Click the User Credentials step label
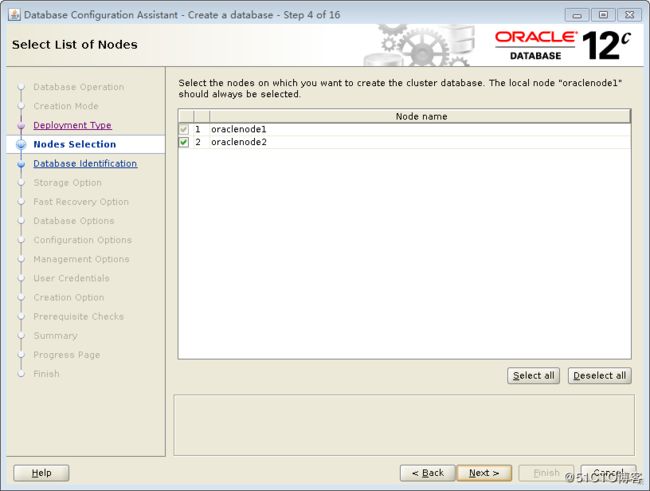This screenshot has width=650, height=491. pyautogui.click(x=72, y=278)
